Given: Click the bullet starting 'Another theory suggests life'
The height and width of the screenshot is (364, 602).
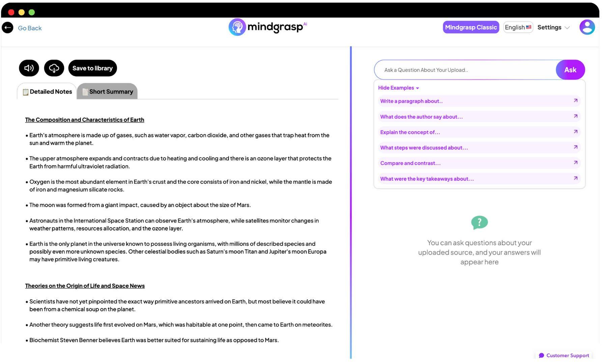Looking at the screenshot, I should click(x=179, y=325).
